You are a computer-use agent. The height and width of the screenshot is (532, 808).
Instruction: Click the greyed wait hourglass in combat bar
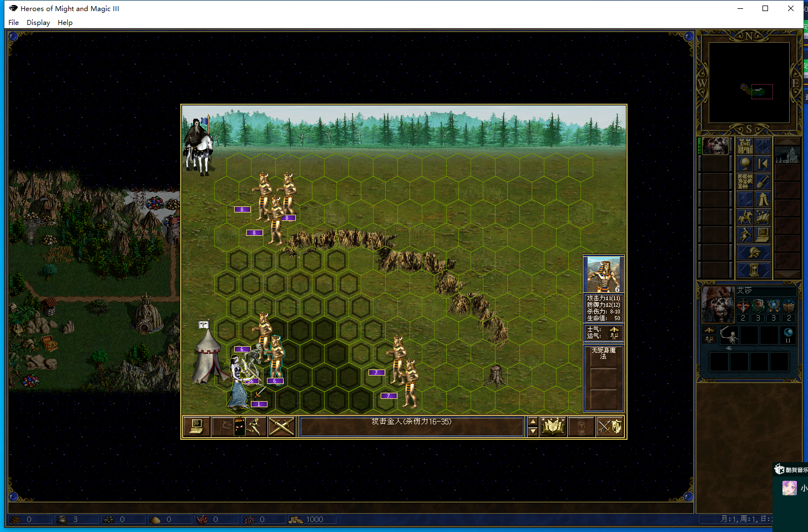coord(581,427)
